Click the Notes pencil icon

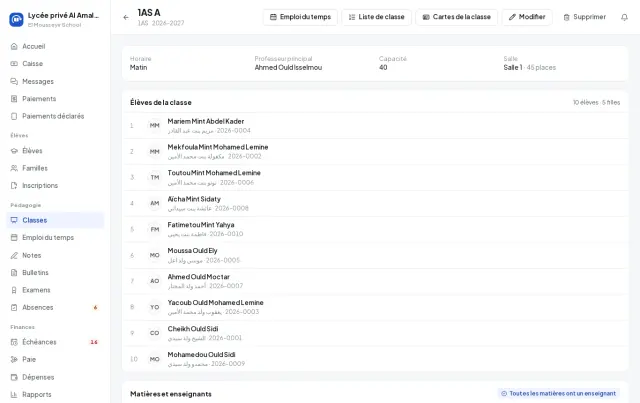pyautogui.click(x=14, y=255)
